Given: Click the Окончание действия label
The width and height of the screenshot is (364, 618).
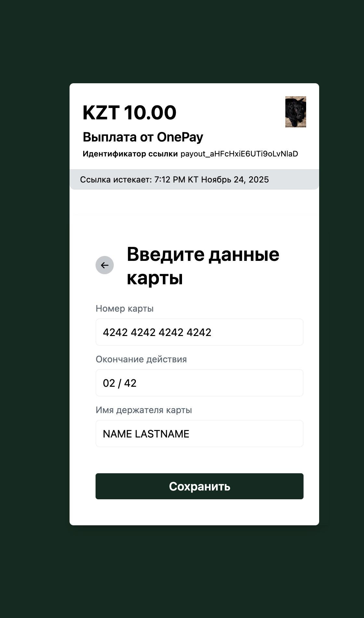Looking at the screenshot, I should (141, 360).
